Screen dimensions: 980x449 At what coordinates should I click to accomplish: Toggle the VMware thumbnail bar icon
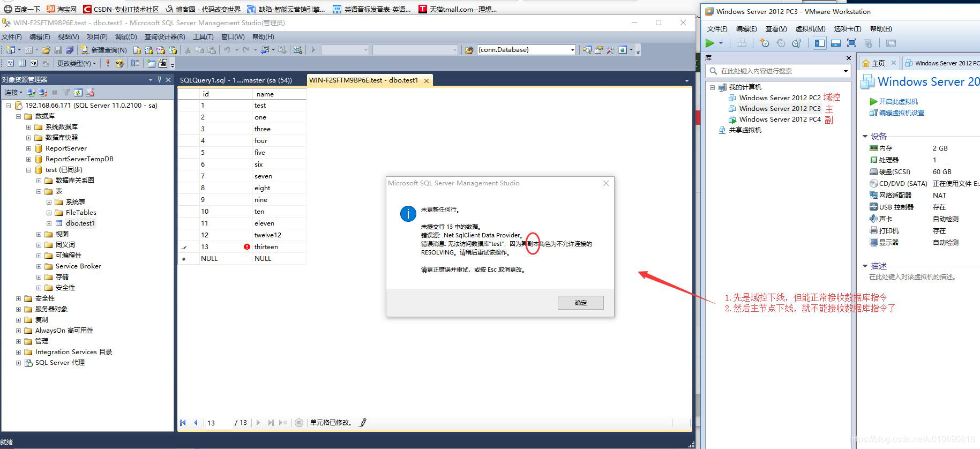tap(836, 43)
